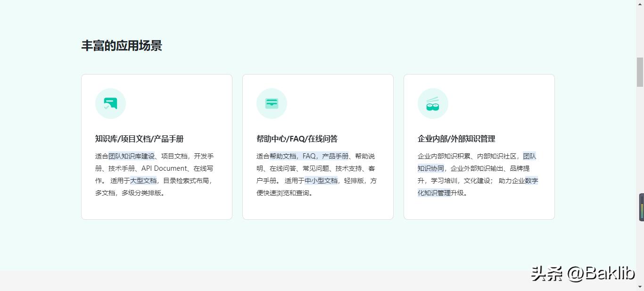Click the checkmark inside the first card's icon
The image size is (644, 291).
106,108
